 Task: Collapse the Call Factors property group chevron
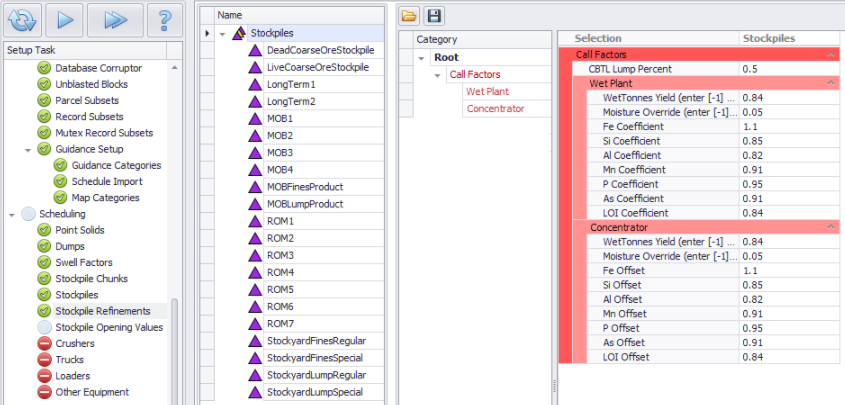coord(830,54)
